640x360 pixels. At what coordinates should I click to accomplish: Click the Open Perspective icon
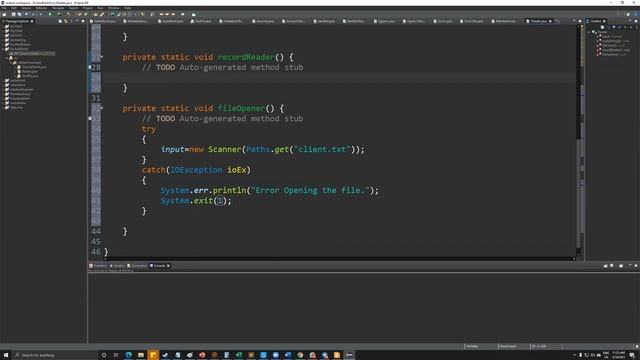click(628, 14)
